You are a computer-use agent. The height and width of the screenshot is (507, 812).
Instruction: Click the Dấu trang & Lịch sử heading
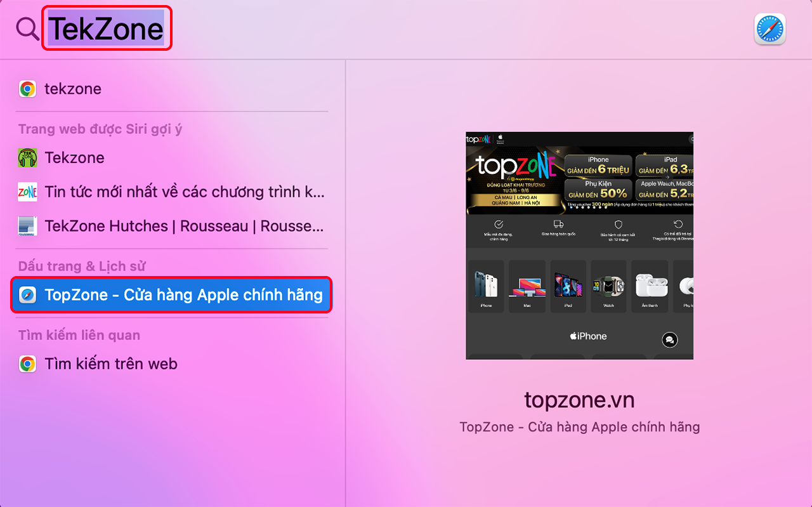pos(82,266)
